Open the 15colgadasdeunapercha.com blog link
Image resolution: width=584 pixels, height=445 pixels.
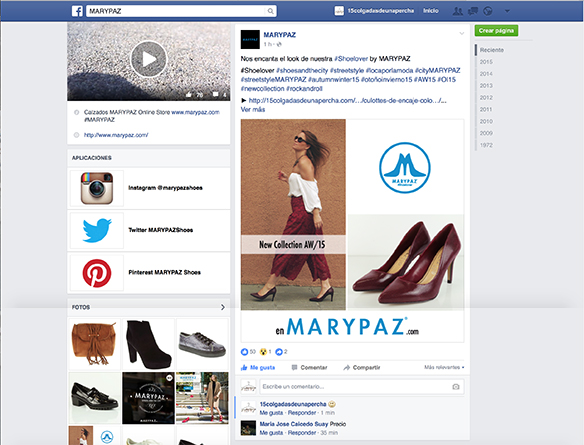[347, 100]
